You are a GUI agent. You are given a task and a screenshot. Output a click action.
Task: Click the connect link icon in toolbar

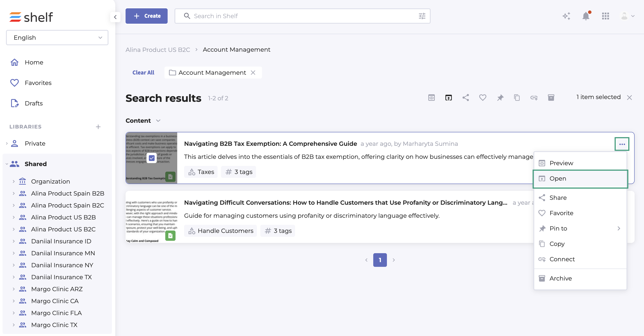coord(534,98)
